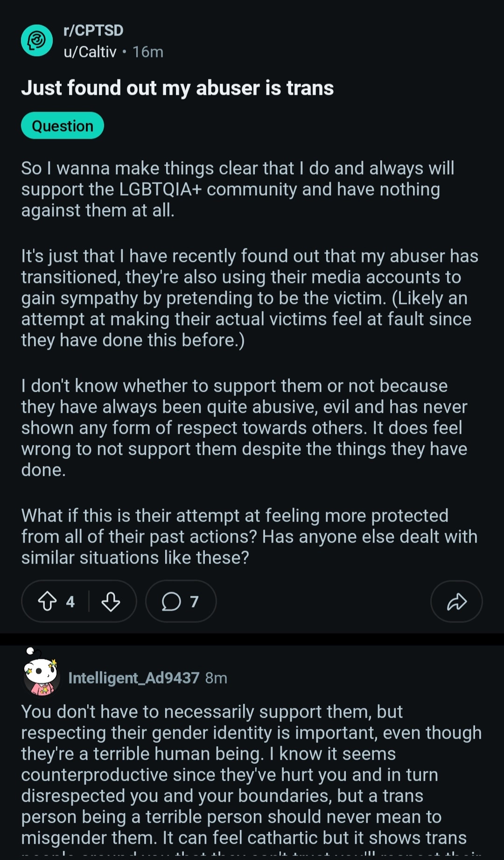
Task: Click the 8m comment timestamp
Action: tap(216, 678)
